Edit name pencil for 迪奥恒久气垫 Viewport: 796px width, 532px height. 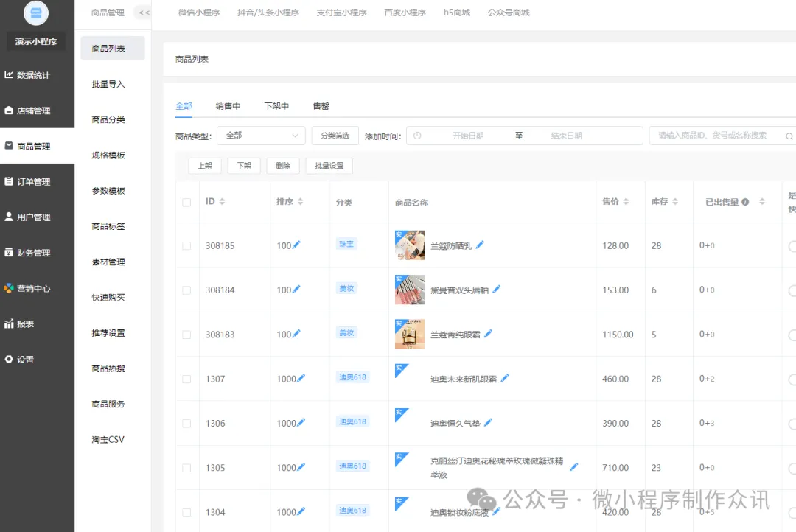point(488,422)
